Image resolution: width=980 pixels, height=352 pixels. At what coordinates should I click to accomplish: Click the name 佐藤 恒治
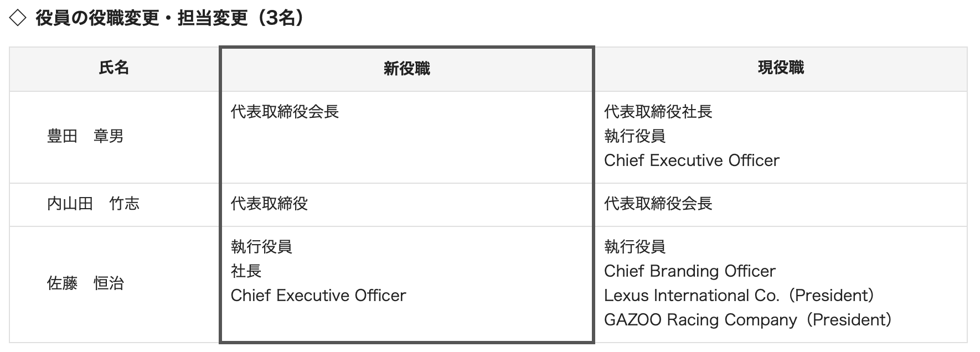point(85,283)
